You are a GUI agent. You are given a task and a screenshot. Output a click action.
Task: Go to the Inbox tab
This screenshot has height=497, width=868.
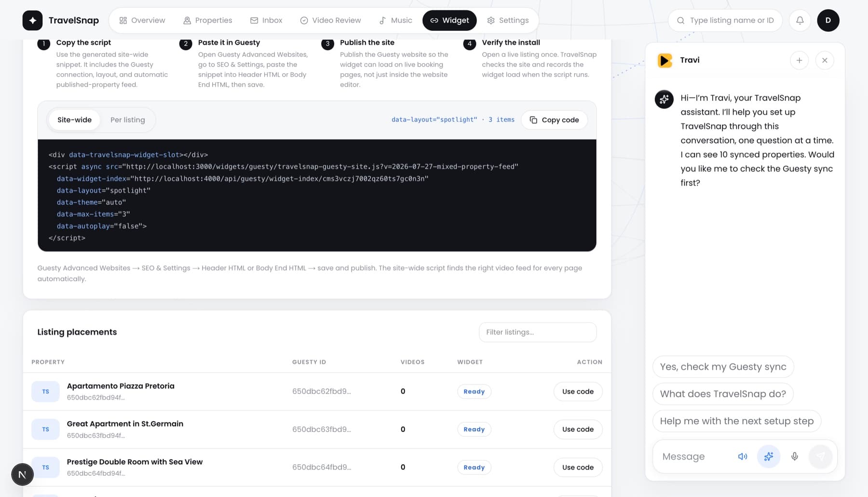[266, 20]
